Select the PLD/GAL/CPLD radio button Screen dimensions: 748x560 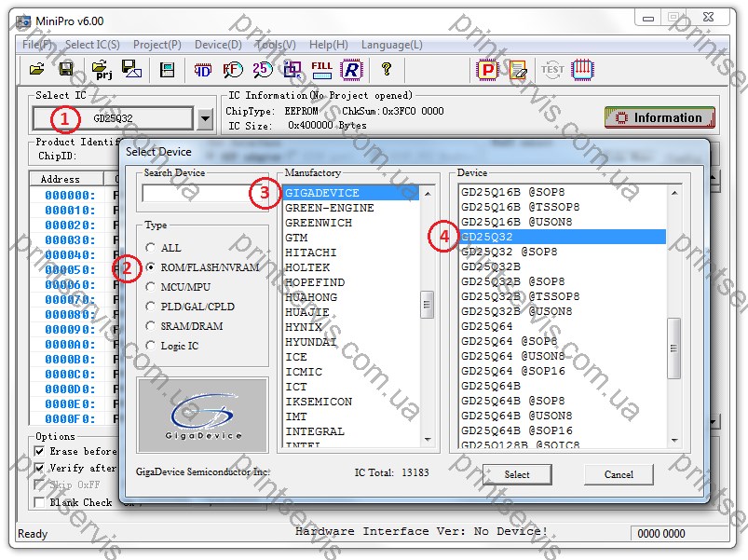(151, 307)
